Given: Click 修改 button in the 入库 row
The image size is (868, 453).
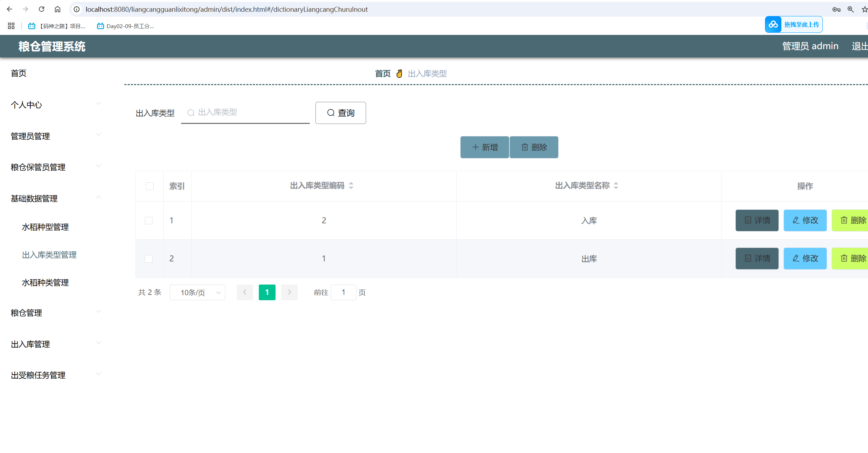Looking at the screenshot, I should pyautogui.click(x=805, y=220).
